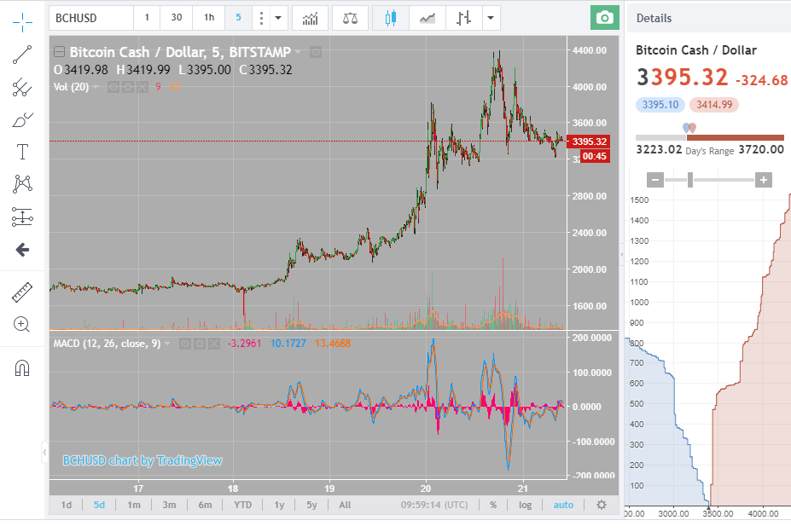Select the crosshair cursor tool
Viewport: 791px width, 532px height.
coord(23,21)
